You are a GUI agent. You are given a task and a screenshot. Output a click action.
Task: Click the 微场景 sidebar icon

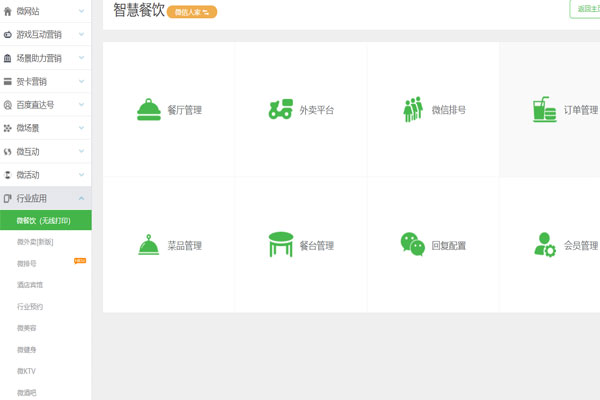8,128
